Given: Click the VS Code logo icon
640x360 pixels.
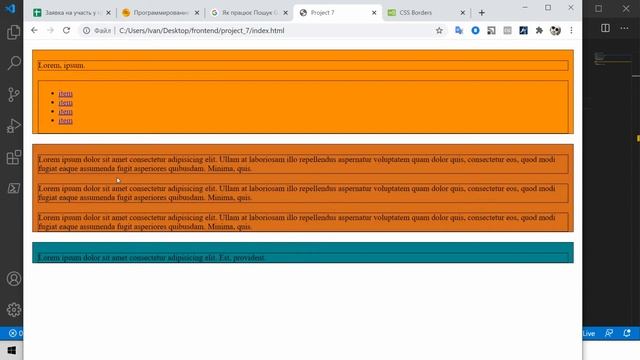Looking at the screenshot, I should coord(11,8).
